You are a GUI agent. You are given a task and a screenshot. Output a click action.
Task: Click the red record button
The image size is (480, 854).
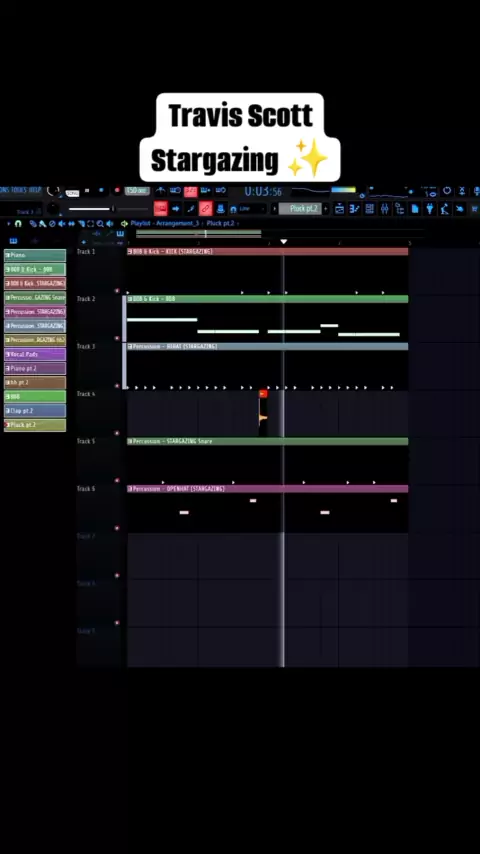117,191
